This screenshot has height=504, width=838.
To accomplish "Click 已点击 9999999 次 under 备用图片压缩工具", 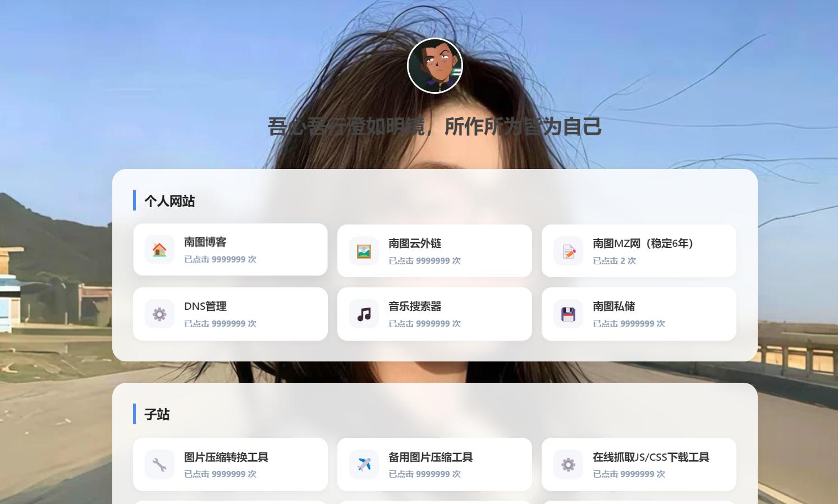I will (424, 474).
